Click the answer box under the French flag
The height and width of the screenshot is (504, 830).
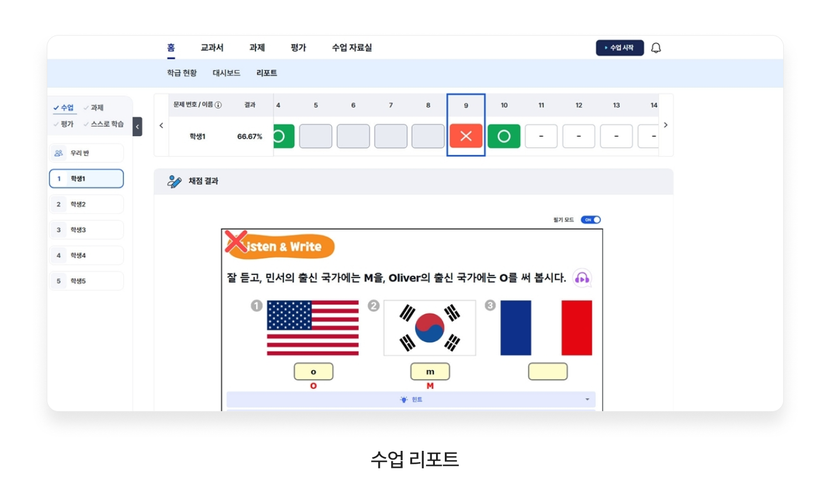pyautogui.click(x=547, y=371)
